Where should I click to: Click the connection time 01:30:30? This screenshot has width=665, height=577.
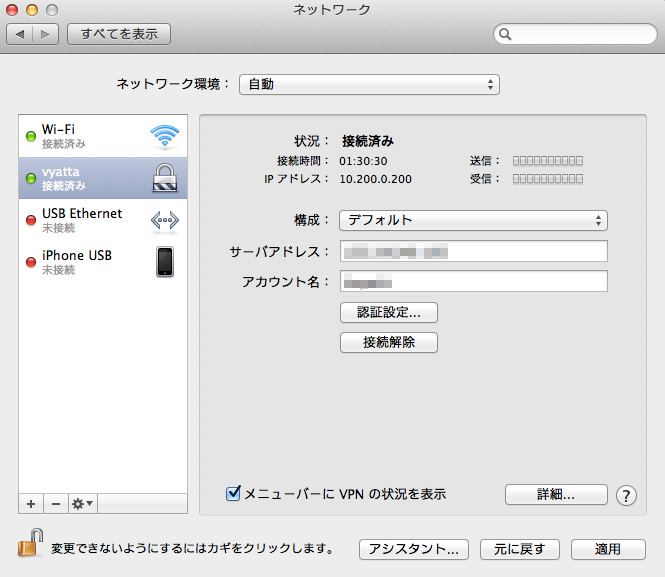pos(363,161)
